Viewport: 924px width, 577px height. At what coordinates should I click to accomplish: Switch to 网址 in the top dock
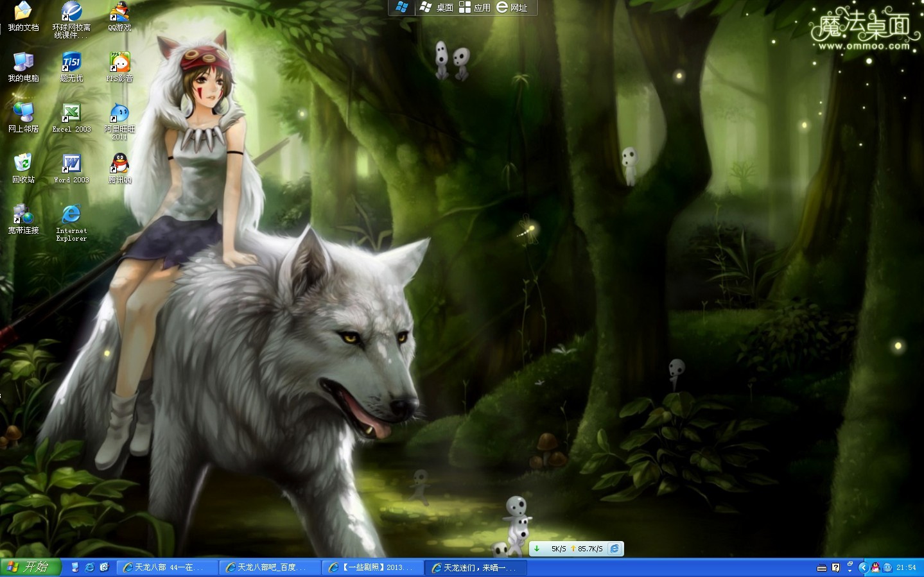pos(512,7)
